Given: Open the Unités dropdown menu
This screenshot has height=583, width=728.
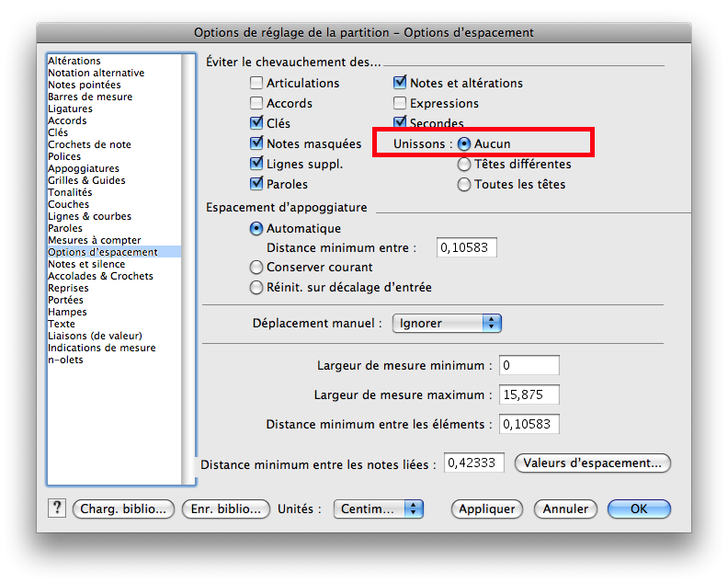Looking at the screenshot, I should [x=378, y=509].
